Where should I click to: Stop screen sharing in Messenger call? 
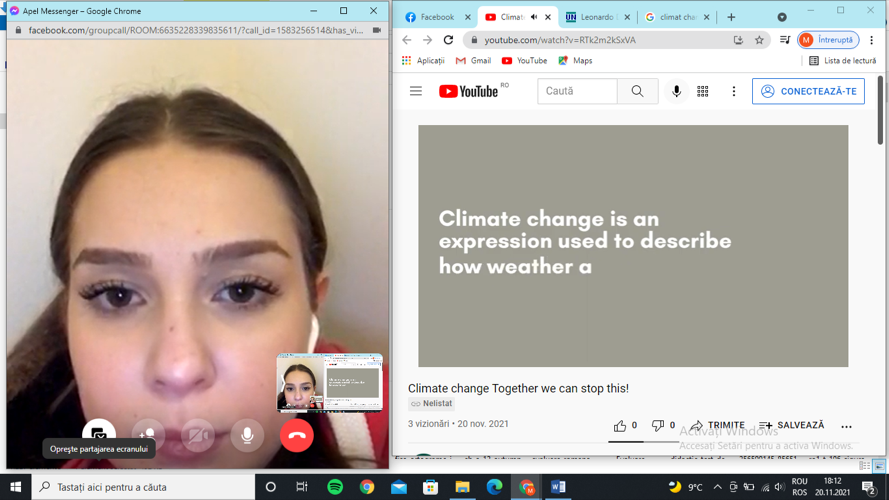(99, 433)
